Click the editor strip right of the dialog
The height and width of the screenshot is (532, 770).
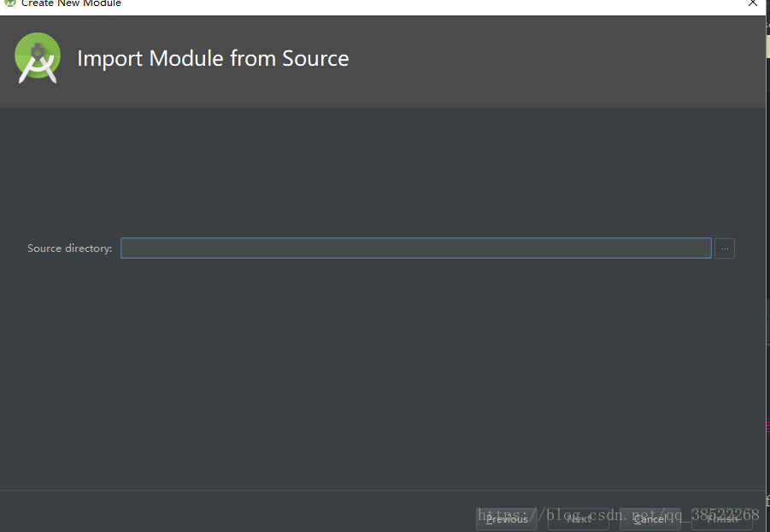767,256
